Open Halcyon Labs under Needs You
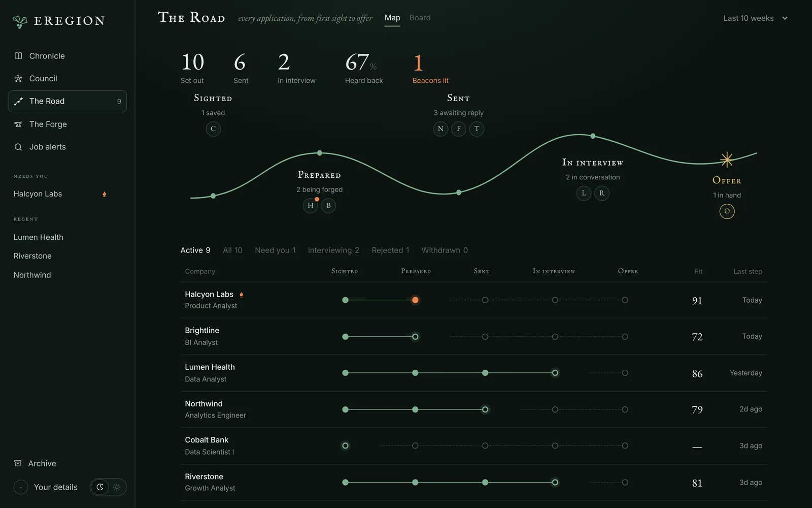The width and height of the screenshot is (812, 508). click(x=38, y=194)
